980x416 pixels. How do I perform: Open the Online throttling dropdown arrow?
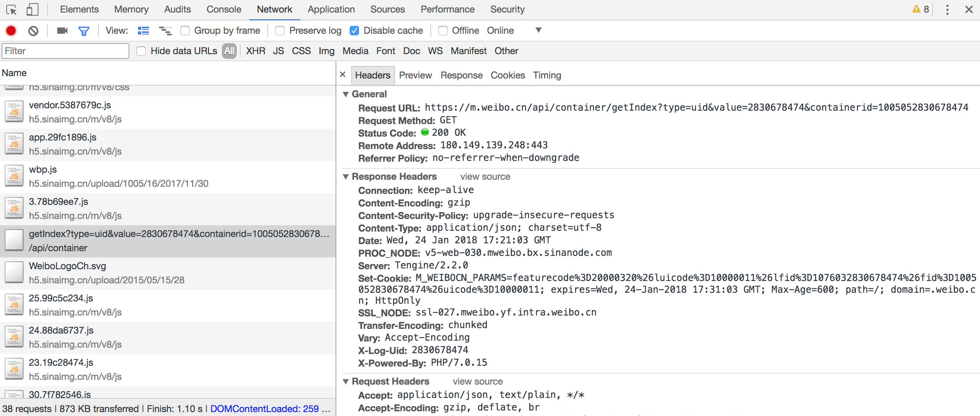click(539, 30)
